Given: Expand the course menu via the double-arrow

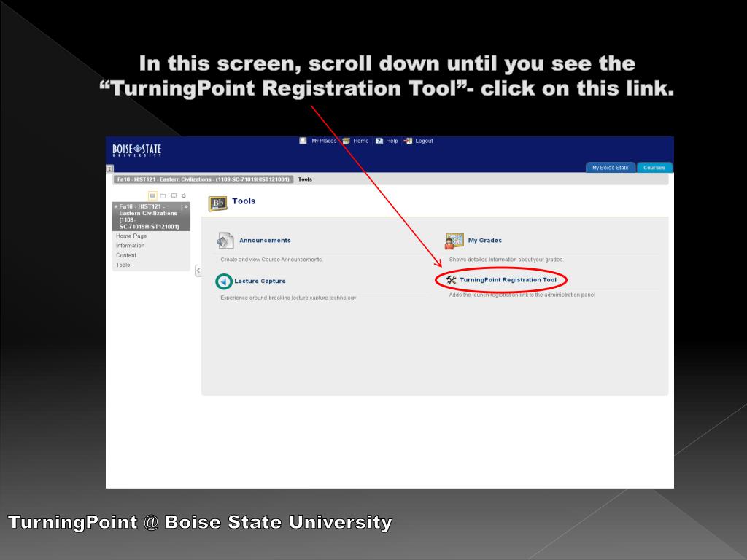Looking at the screenshot, I should point(185,206).
